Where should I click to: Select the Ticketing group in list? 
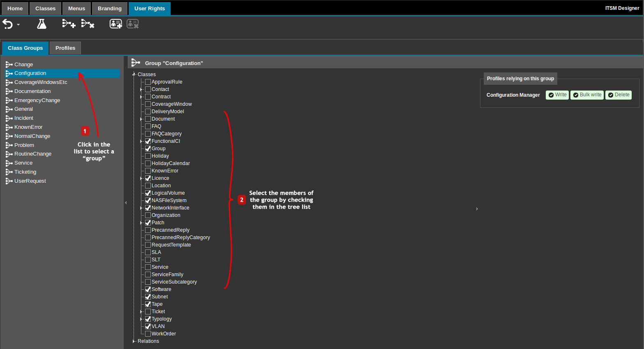tap(25, 172)
